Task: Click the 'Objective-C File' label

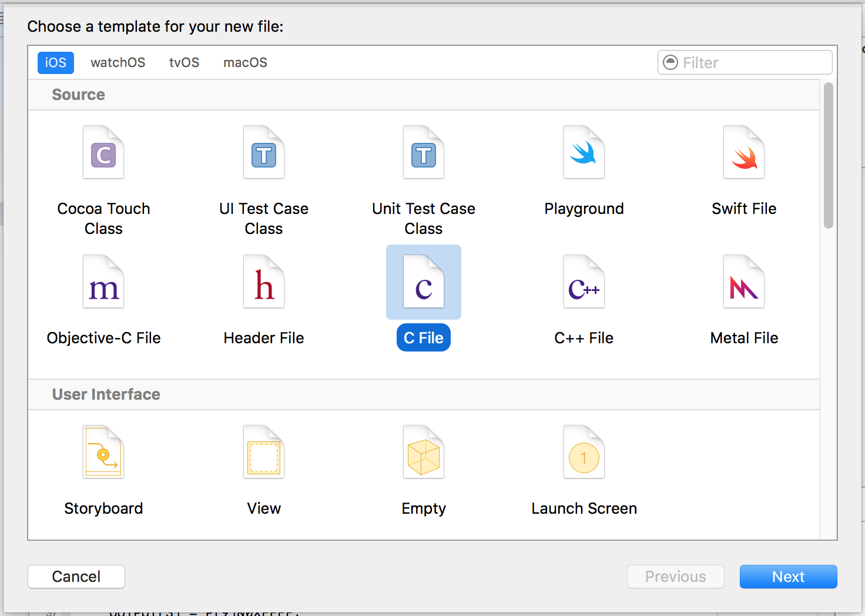Action: (103, 338)
